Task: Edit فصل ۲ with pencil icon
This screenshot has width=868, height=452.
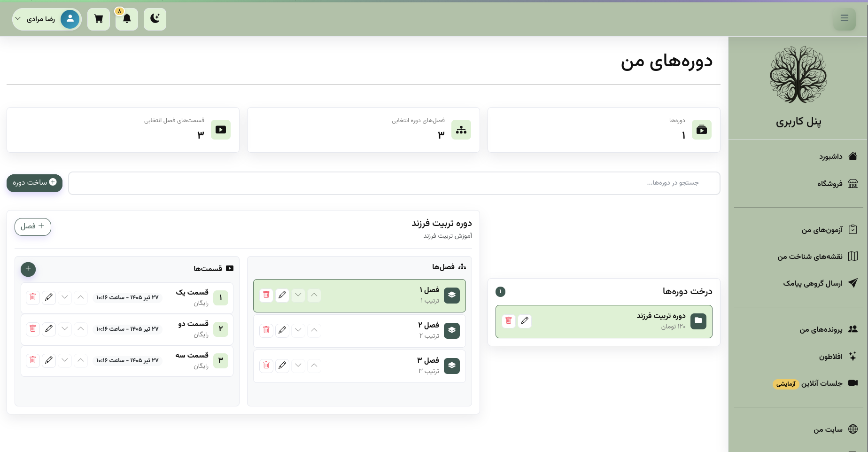Action: point(282,330)
